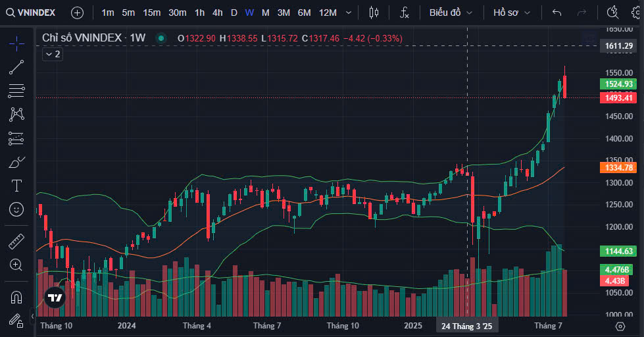Image resolution: width=644 pixels, height=337 pixels.
Task: Toggle magnet mode on
Action: click(16, 297)
